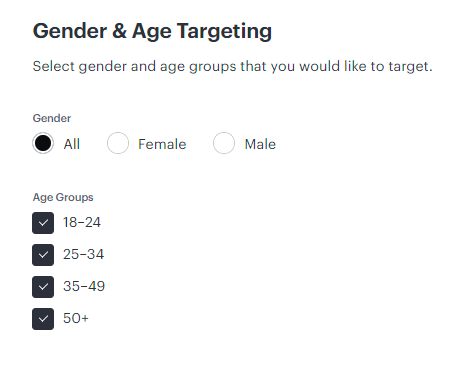Pick the Male radio button
Screen dimensions: 465x371
(x=224, y=143)
